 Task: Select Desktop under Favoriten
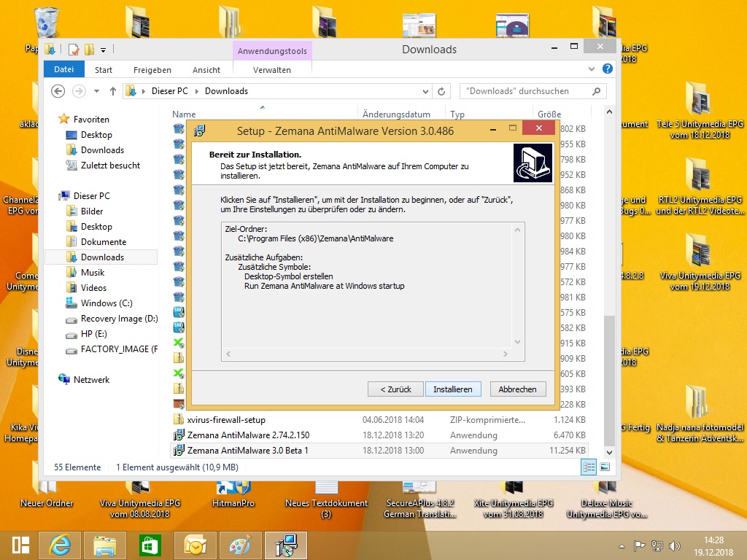point(96,135)
